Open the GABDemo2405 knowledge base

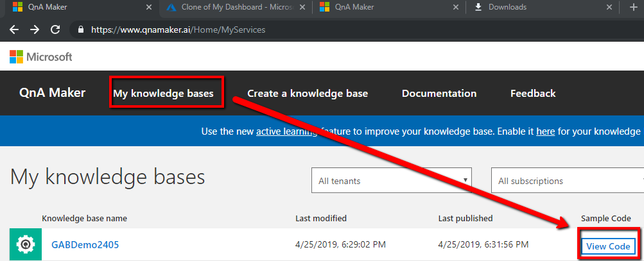pos(85,245)
